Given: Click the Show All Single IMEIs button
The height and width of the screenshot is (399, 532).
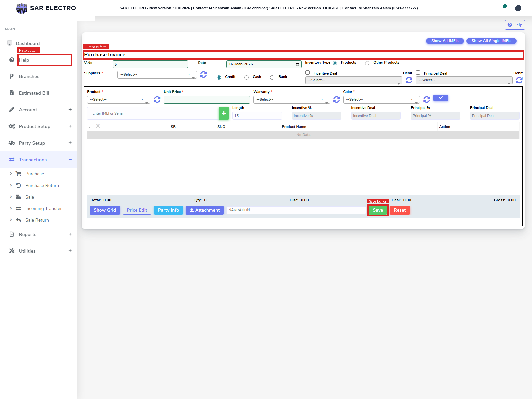Looking at the screenshot, I should click(x=491, y=41).
